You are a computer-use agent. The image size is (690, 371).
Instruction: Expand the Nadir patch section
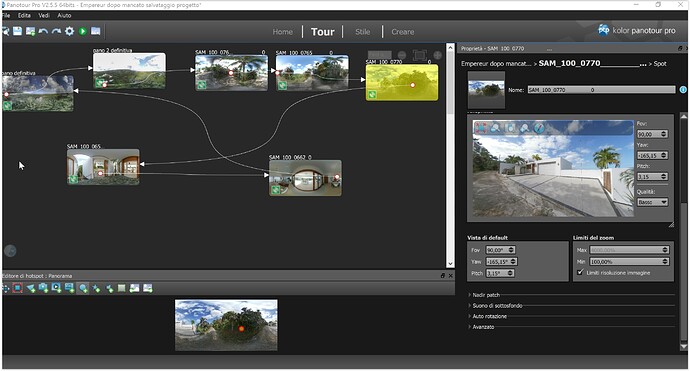click(486, 295)
